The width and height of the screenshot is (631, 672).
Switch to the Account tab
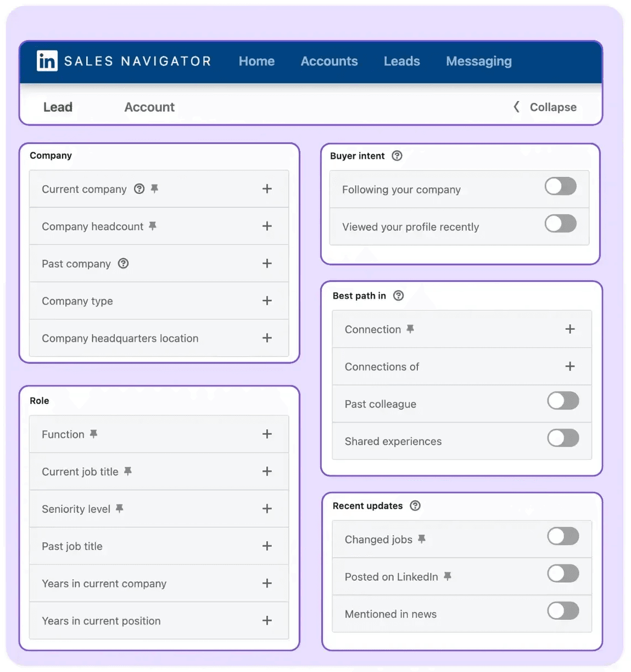pyautogui.click(x=149, y=107)
